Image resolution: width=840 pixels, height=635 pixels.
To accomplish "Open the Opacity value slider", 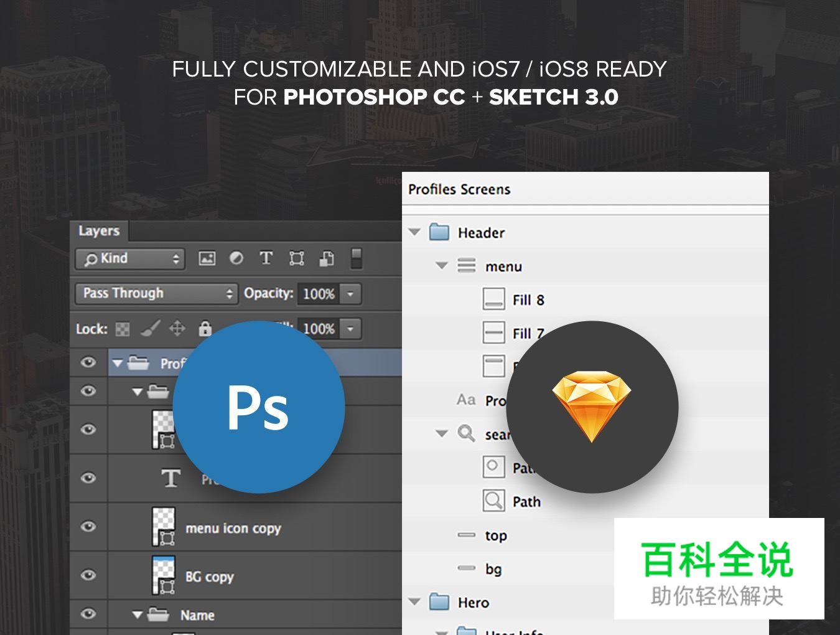I will click(x=351, y=294).
